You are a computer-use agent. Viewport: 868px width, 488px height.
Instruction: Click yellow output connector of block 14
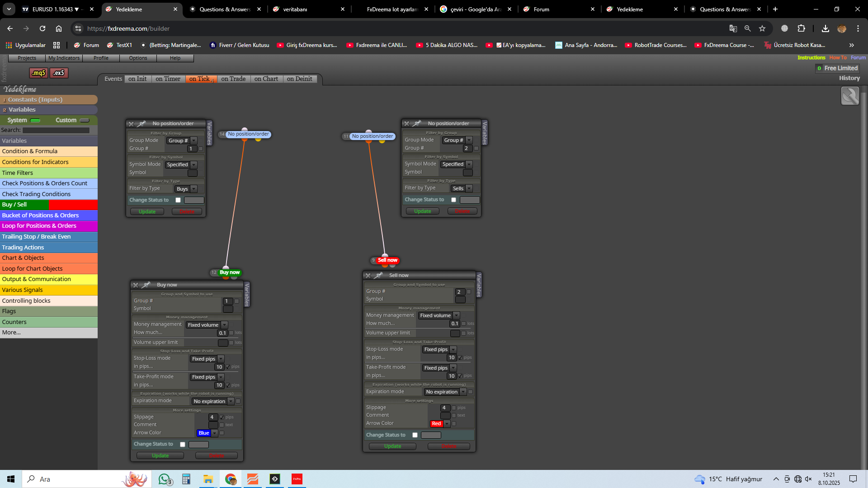coord(258,140)
